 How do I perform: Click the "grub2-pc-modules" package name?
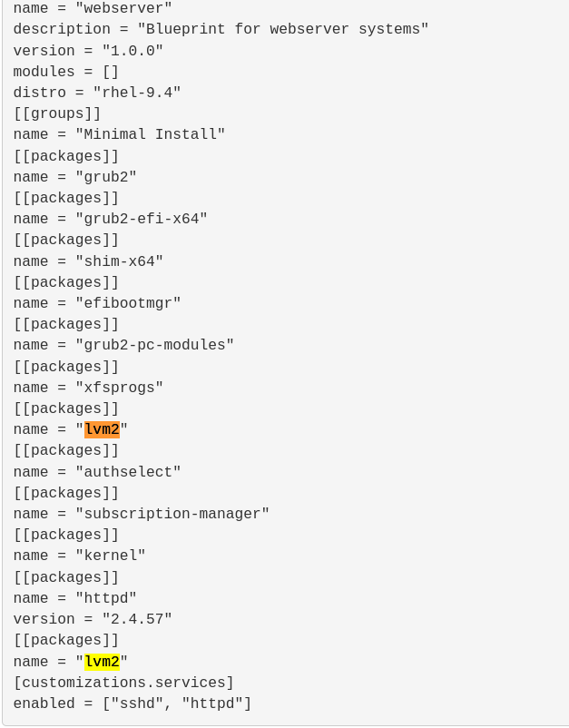pyautogui.click(x=155, y=345)
